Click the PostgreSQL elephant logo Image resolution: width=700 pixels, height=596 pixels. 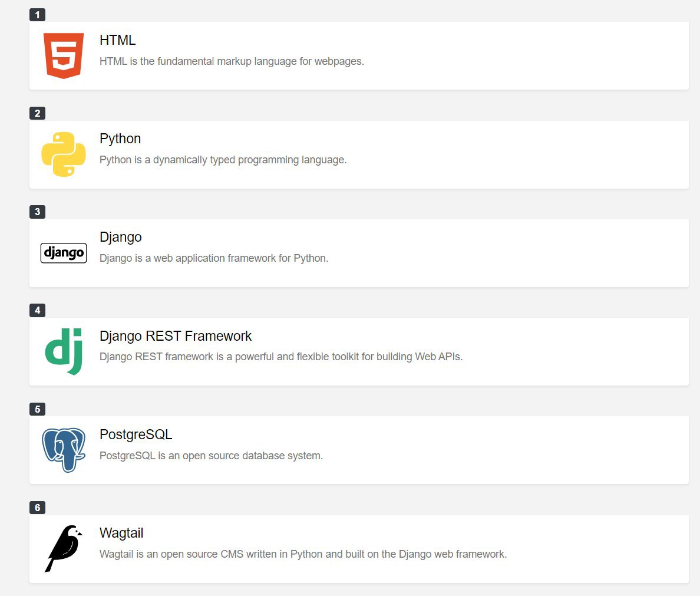pos(64,450)
